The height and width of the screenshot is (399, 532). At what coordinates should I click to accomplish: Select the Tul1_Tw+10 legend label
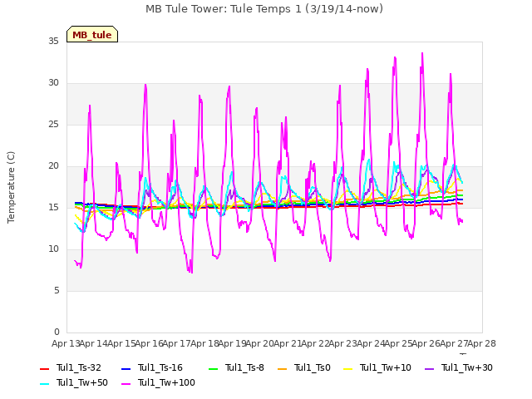(386, 367)
